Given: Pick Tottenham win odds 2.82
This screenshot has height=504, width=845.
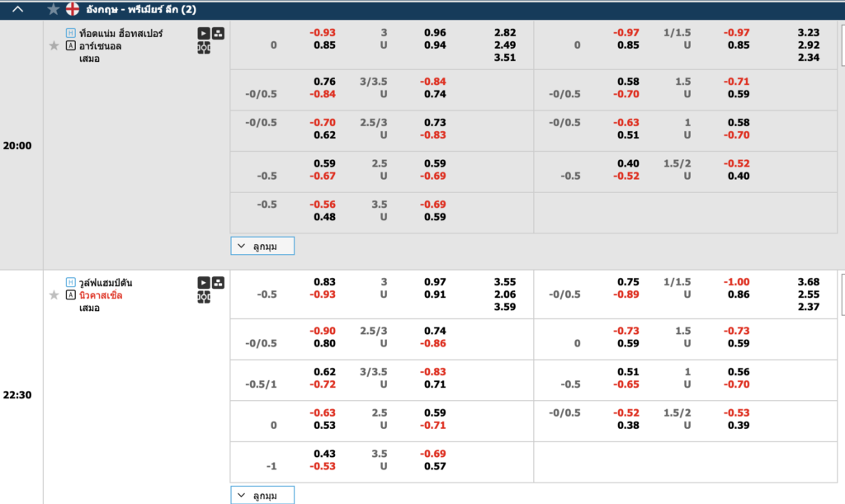Looking at the screenshot, I should pyautogui.click(x=505, y=33).
